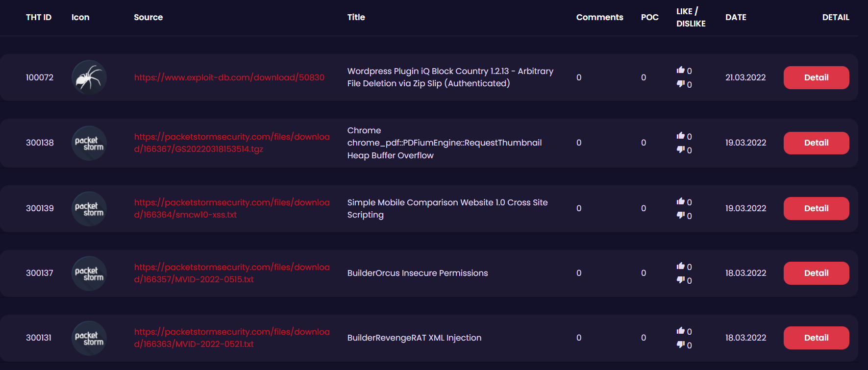Viewport: 868px width, 370px height.
Task: Open Detail for entry 300131
Action: (x=817, y=338)
